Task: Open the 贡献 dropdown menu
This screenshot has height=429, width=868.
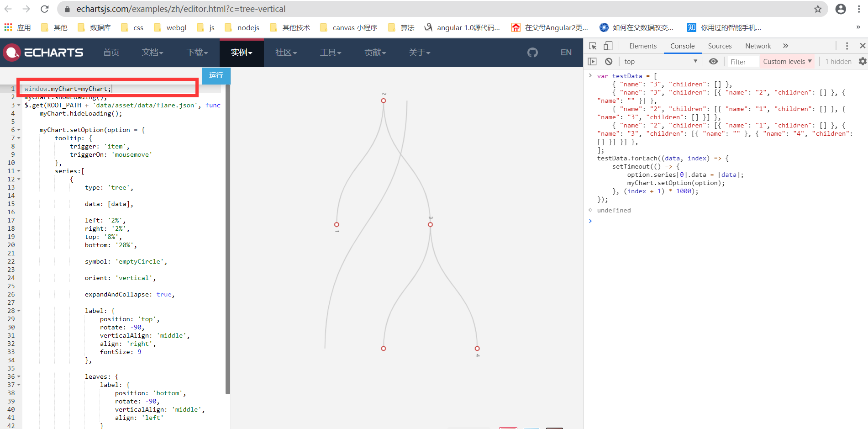Action: point(375,53)
